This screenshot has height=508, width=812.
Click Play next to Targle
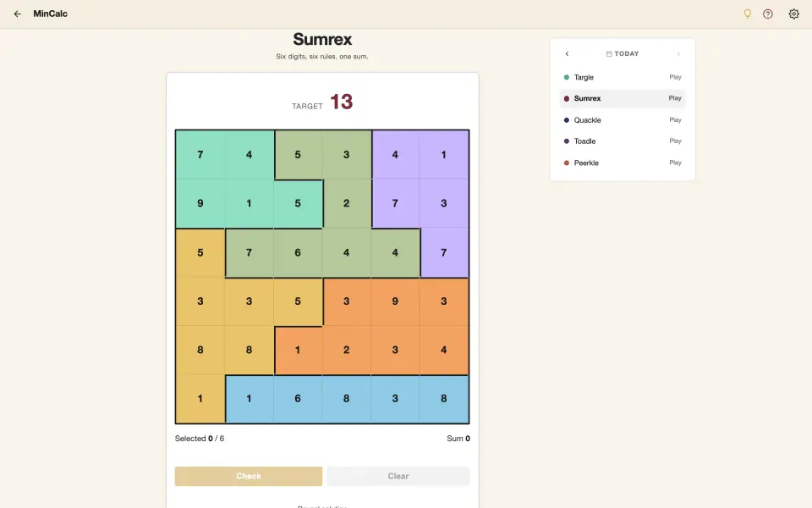[675, 77]
